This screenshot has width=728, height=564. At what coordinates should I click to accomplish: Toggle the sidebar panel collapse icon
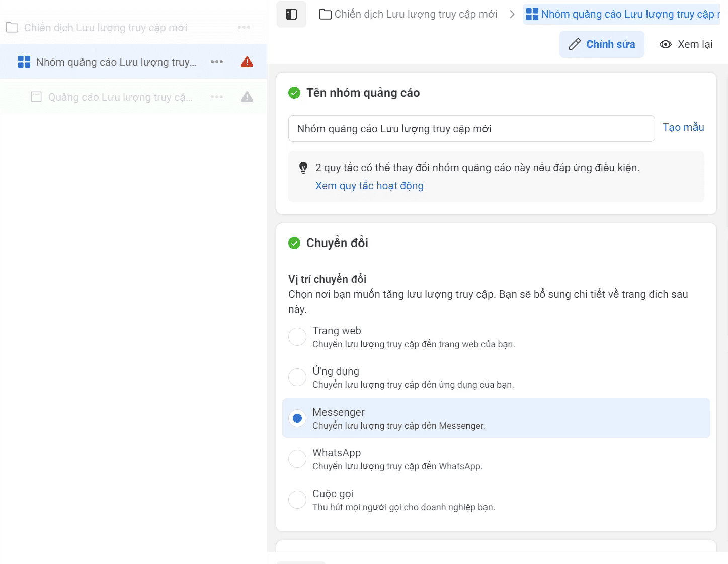(291, 14)
